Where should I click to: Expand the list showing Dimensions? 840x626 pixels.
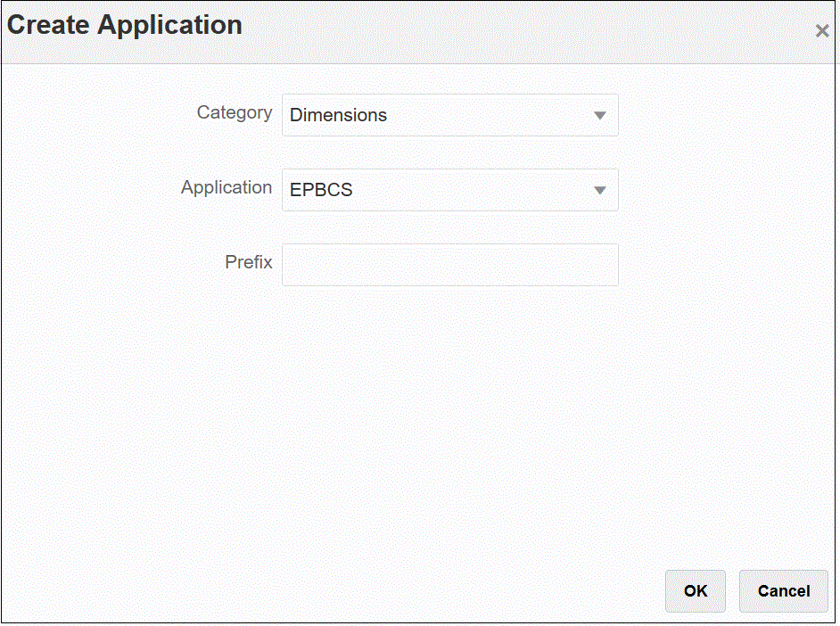tap(600, 116)
